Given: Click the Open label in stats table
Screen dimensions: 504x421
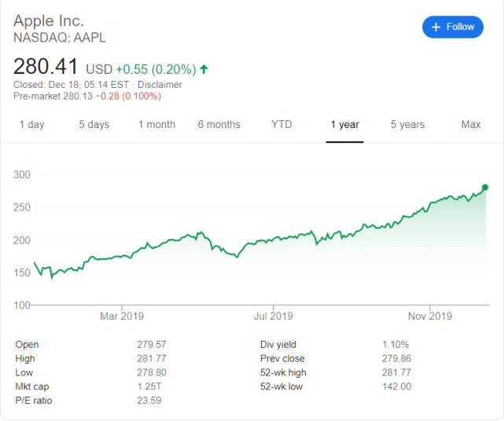Looking at the screenshot, I should point(27,345).
